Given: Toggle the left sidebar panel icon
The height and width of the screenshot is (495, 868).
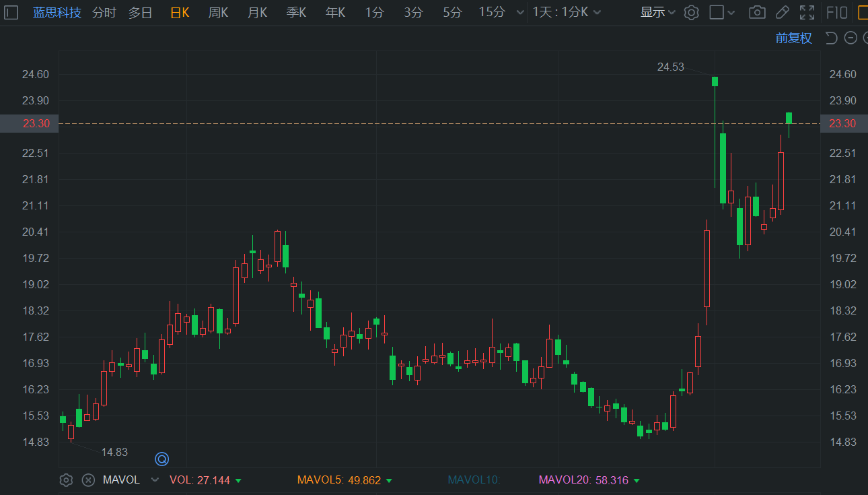Looking at the screenshot, I should click(11, 12).
